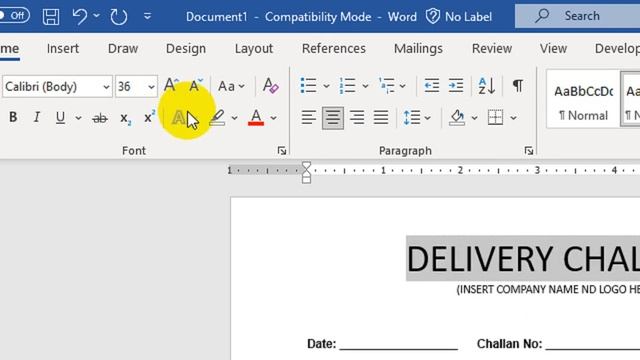Screen dimensions: 640x360
Task: Open the Mailings tab
Action: coord(418,49)
